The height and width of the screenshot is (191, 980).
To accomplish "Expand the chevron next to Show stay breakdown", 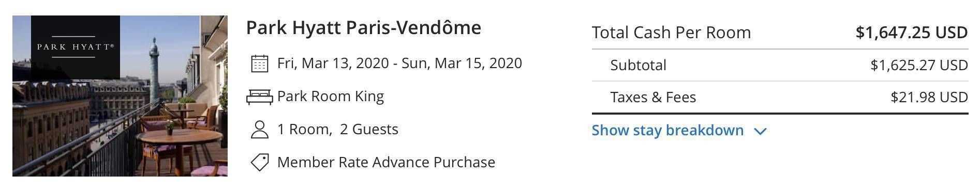I will pos(760,131).
